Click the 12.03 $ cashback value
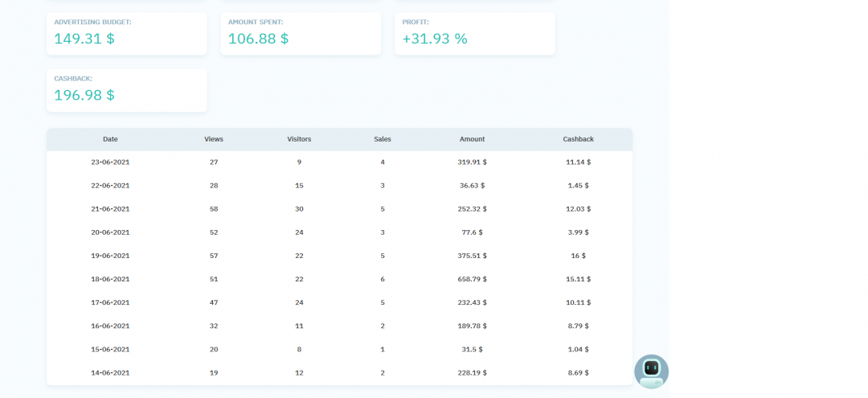 [578, 209]
